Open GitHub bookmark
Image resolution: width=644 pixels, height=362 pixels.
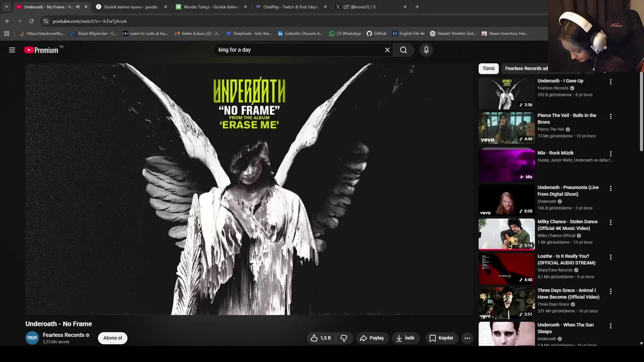pyautogui.click(x=376, y=34)
